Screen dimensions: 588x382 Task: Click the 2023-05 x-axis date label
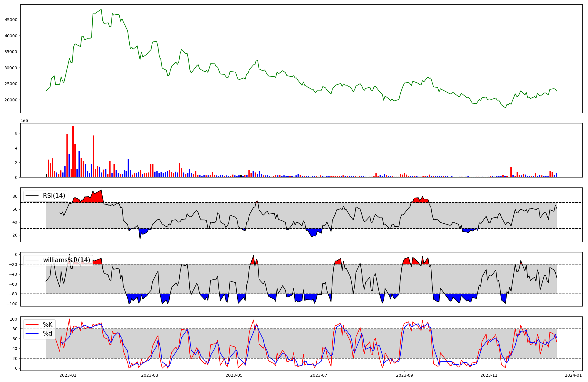tap(234, 375)
